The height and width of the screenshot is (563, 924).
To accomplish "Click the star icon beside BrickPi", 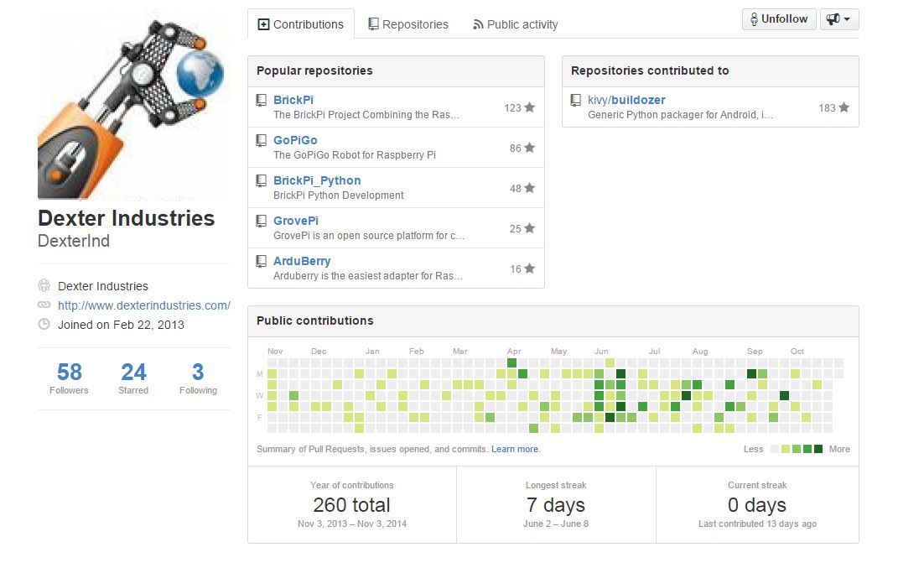I will pos(529,107).
